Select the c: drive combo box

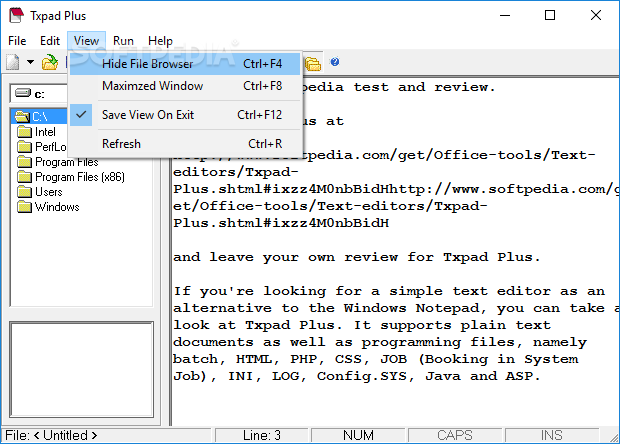coord(39,94)
